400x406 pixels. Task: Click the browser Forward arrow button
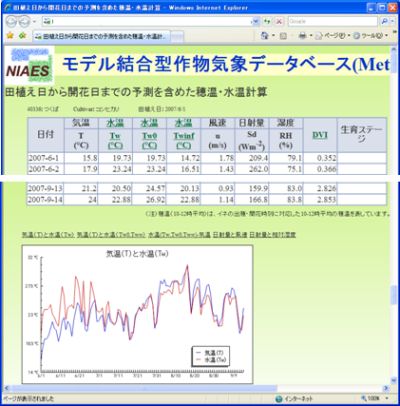pyautogui.click(x=24, y=22)
